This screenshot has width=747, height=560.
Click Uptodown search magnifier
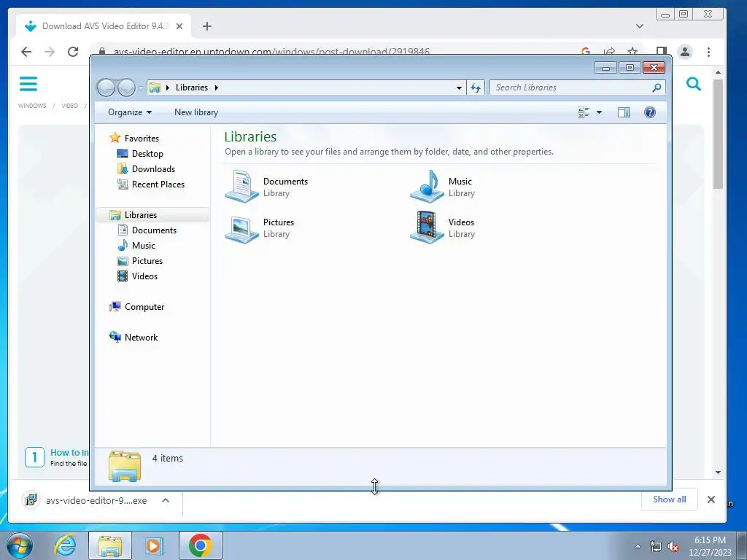[693, 85]
